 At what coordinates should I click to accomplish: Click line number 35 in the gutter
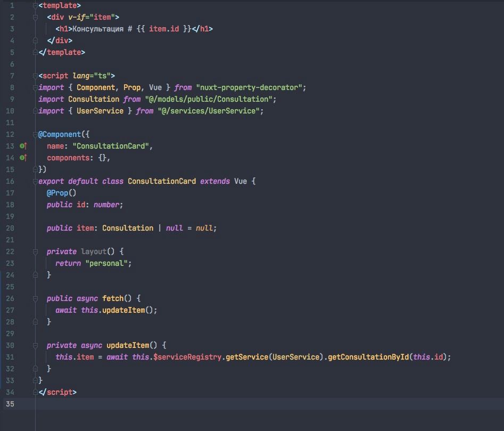(x=10, y=404)
